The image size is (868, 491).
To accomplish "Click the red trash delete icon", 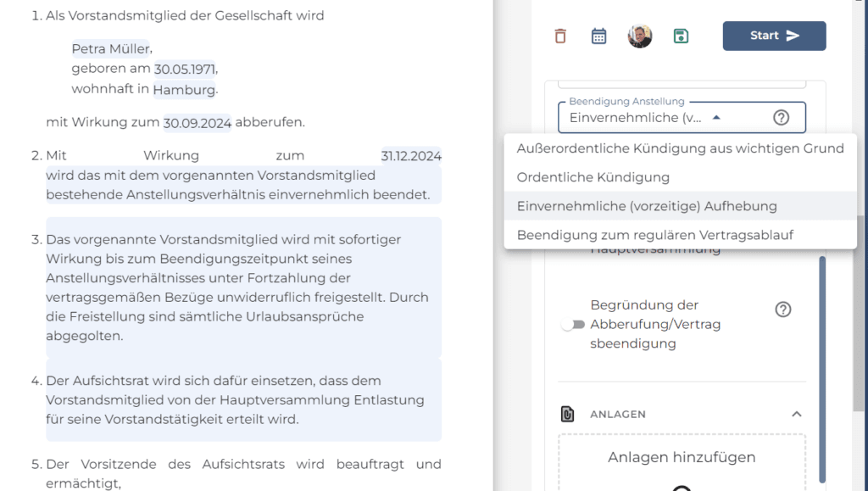I will point(560,36).
